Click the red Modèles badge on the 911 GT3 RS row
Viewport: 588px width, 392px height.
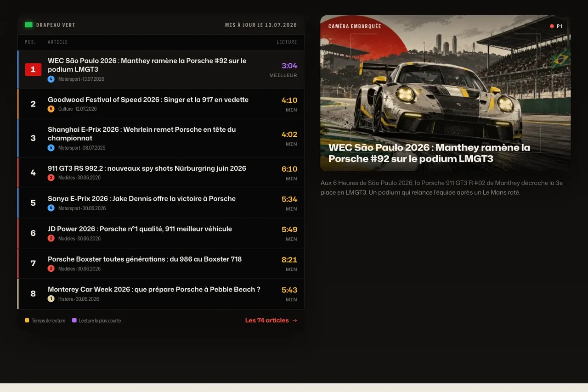click(51, 178)
